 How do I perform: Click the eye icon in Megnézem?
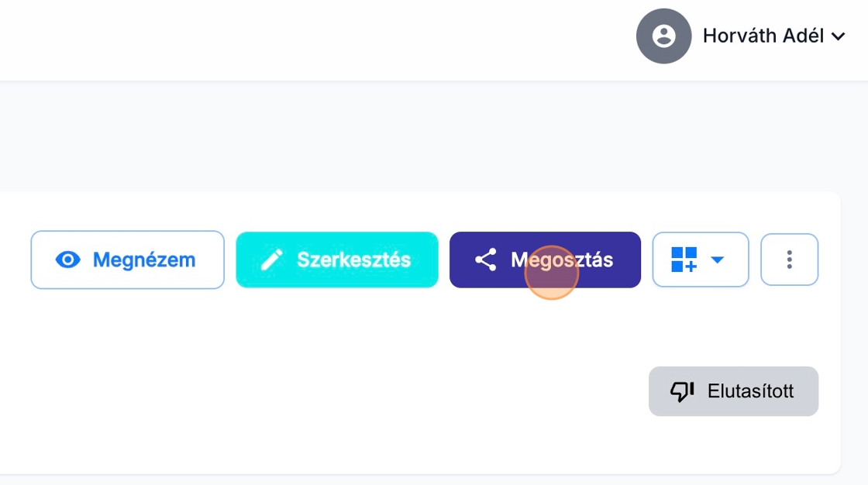coord(68,260)
